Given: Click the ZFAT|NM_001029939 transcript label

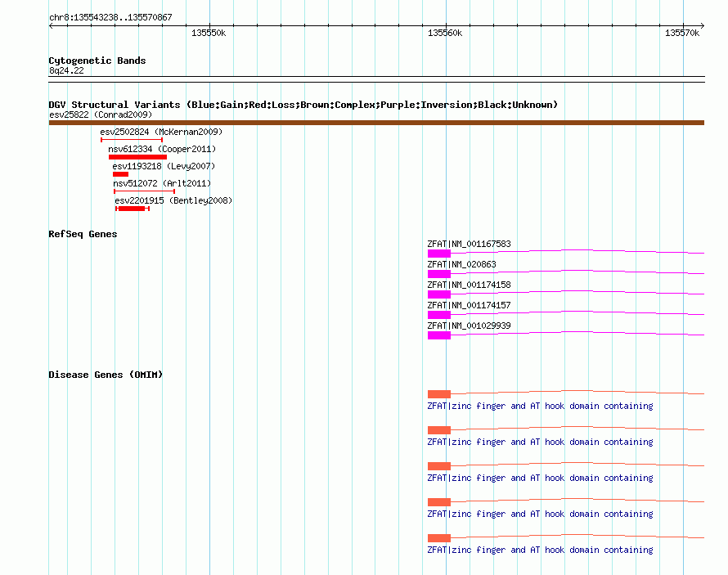Looking at the screenshot, I should (469, 326).
